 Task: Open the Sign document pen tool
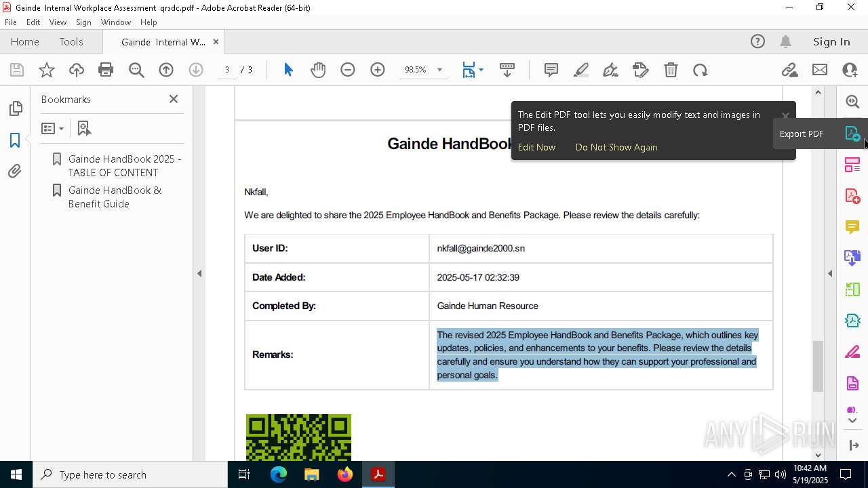(611, 70)
